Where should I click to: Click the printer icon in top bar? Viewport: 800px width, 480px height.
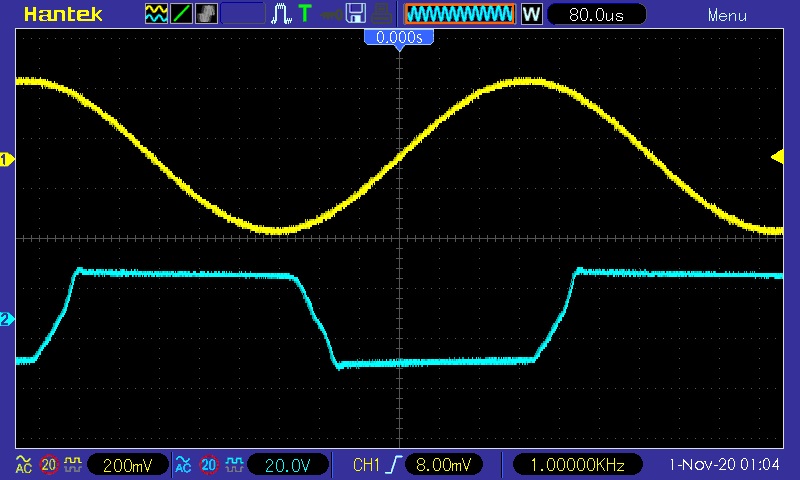[x=380, y=14]
